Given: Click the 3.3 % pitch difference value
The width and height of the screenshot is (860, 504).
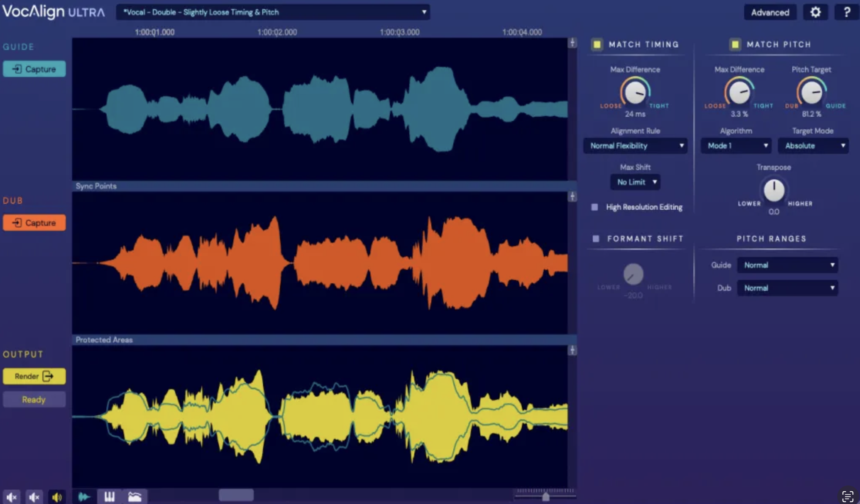Looking at the screenshot, I should tap(739, 114).
